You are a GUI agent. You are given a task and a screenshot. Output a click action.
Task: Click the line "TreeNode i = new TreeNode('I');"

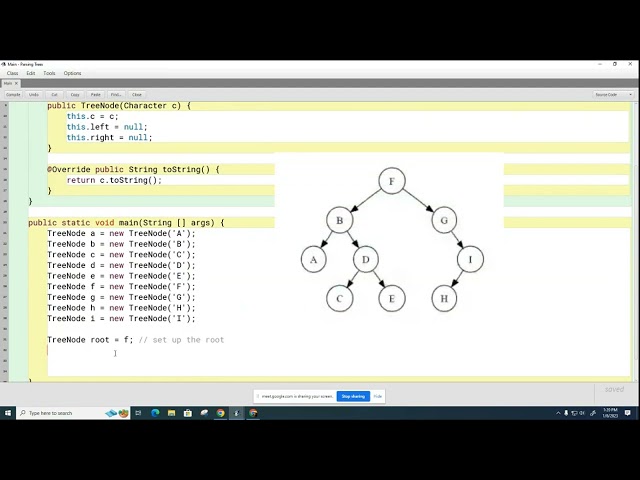(x=121, y=318)
